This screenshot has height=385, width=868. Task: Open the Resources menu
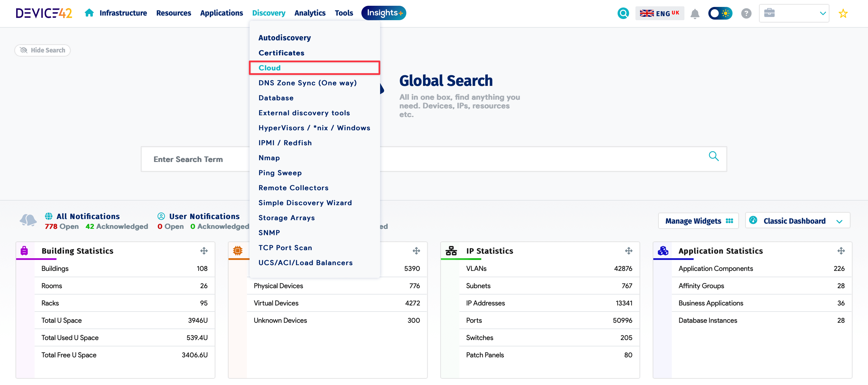173,13
